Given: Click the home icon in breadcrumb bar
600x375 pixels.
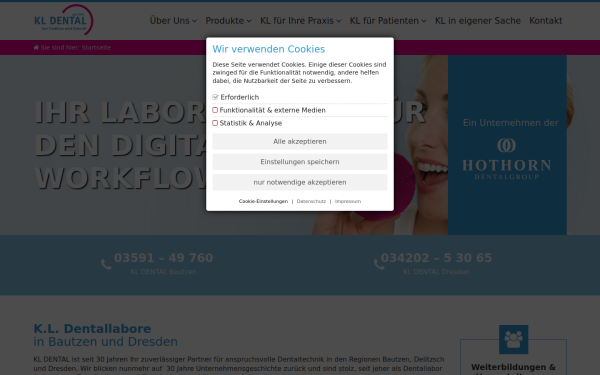Looking at the screenshot, I should 36,47.
